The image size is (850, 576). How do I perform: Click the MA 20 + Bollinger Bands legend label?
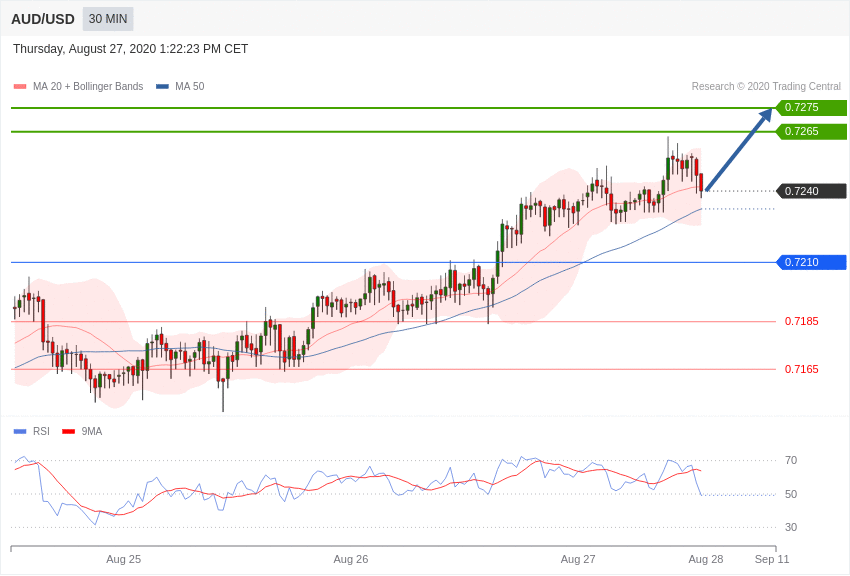[88, 86]
